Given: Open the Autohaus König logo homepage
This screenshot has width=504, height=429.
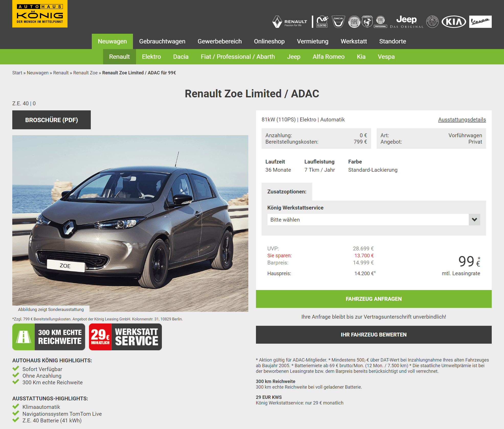Looking at the screenshot, I should (40, 14).
